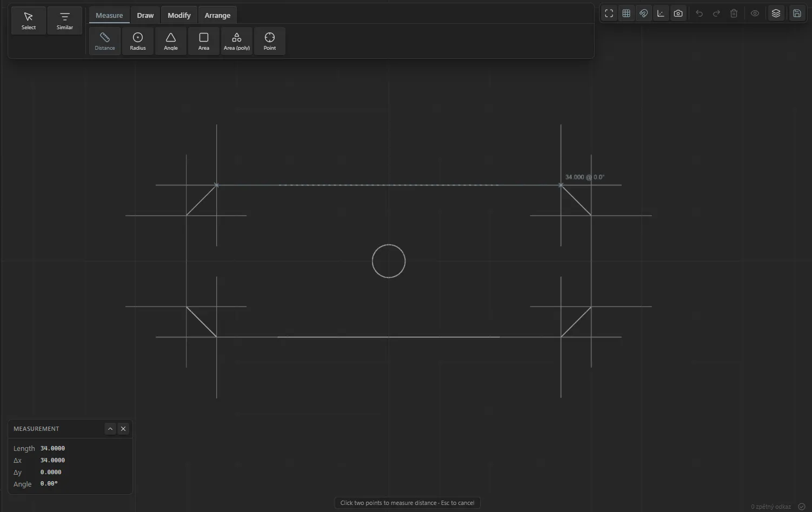Image resolution: width=812 pixels, height=512 pixels.
Task: Toggle the grid display
Action: point(627,14)
